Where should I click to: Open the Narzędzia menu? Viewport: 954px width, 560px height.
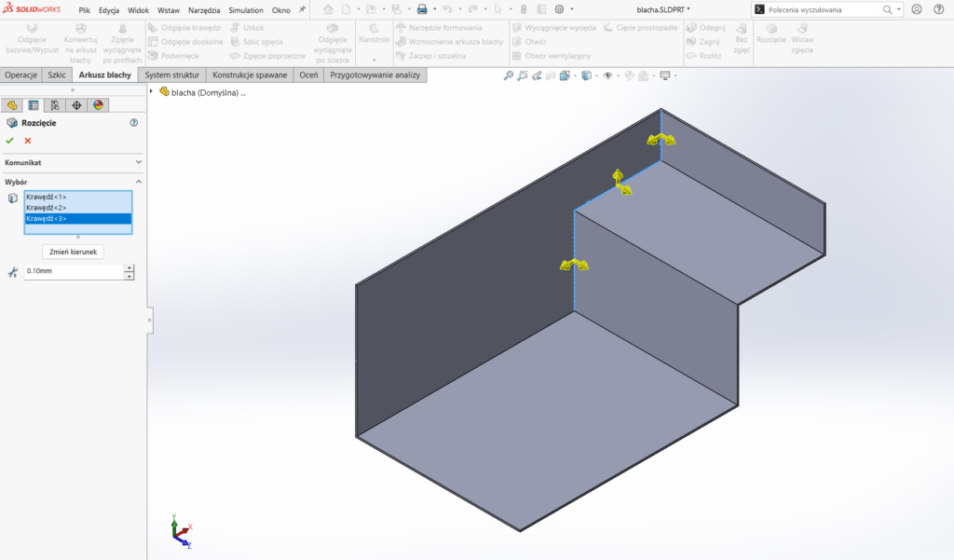tap(204, 10)
